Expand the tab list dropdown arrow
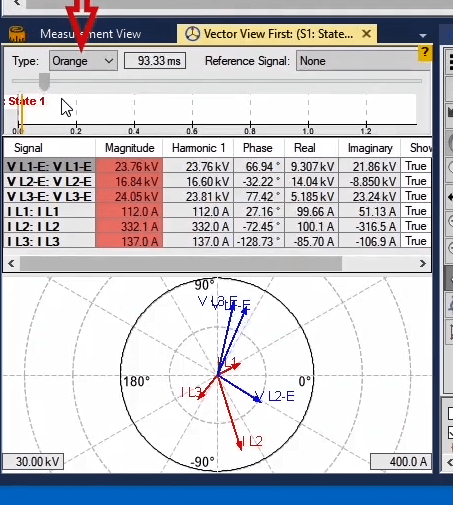Image resolution: width=453 pixels, height=505 pixels. click(423, 35)
